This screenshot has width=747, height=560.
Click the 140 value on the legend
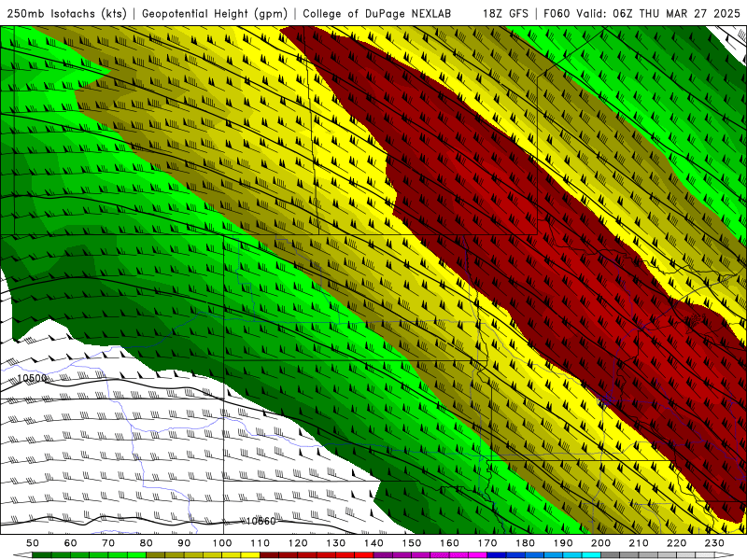click(x=373, y=543)
